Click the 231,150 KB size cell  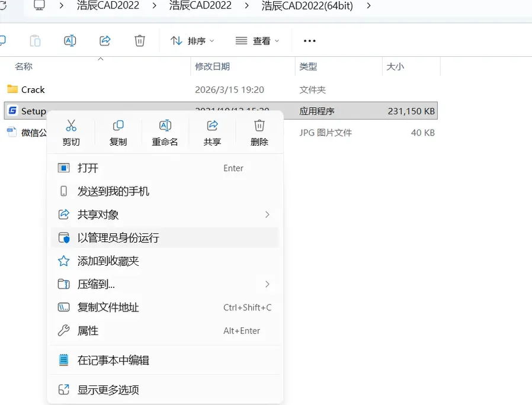(x=411, y=111)
